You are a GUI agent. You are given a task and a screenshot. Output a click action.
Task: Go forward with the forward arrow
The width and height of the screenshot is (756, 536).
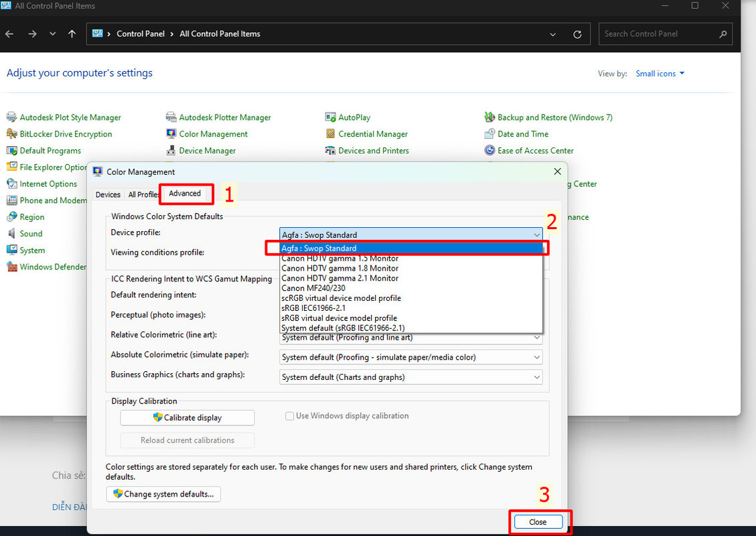32,33
